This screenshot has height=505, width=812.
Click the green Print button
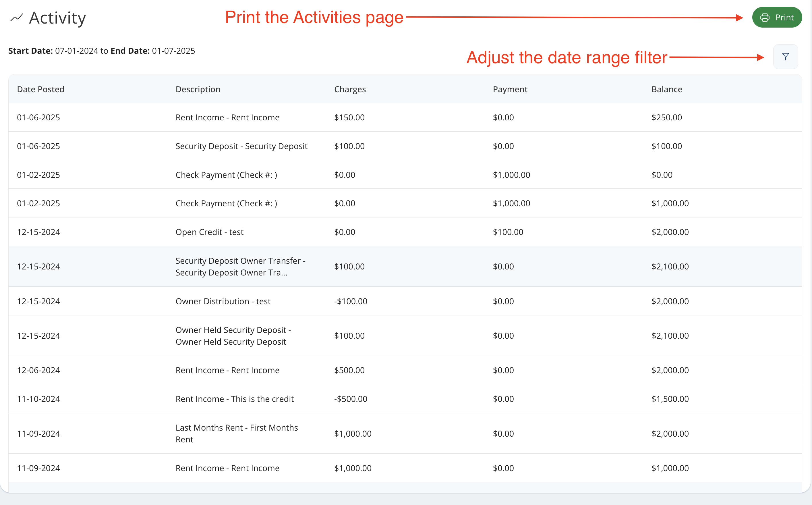point(777,17)
